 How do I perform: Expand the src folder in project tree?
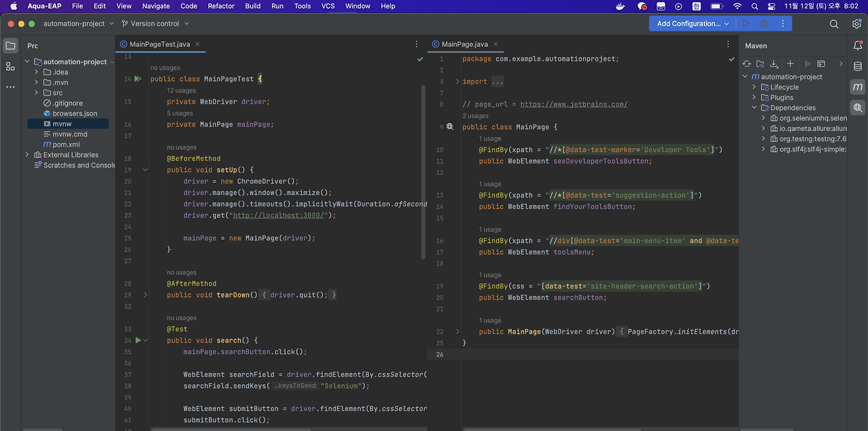click(37, 93)
